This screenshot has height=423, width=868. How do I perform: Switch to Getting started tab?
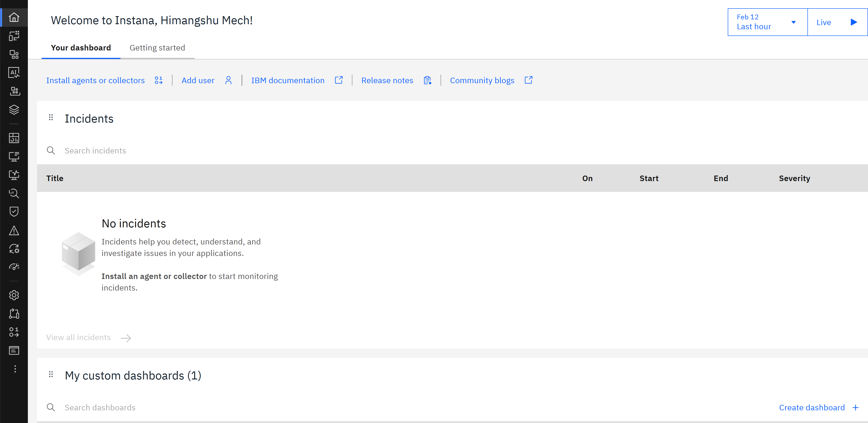(157, 48)
